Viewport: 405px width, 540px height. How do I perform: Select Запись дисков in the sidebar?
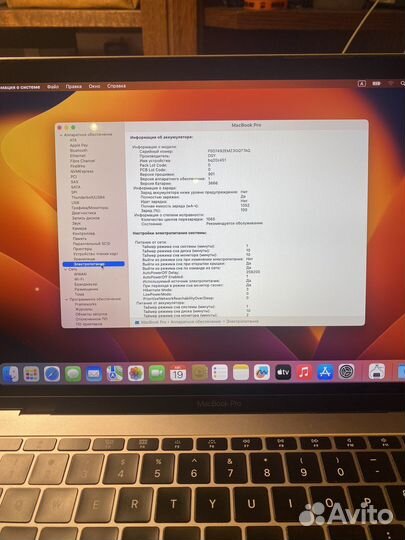[x=86, y=218]
